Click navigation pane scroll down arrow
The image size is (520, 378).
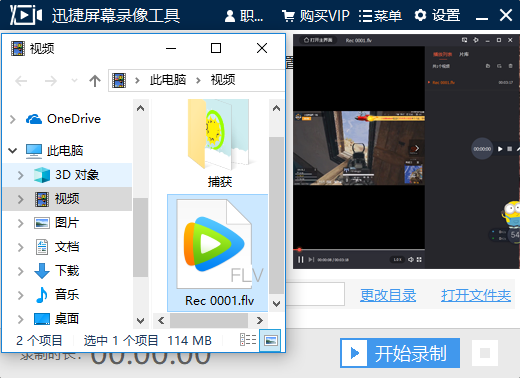140,321
